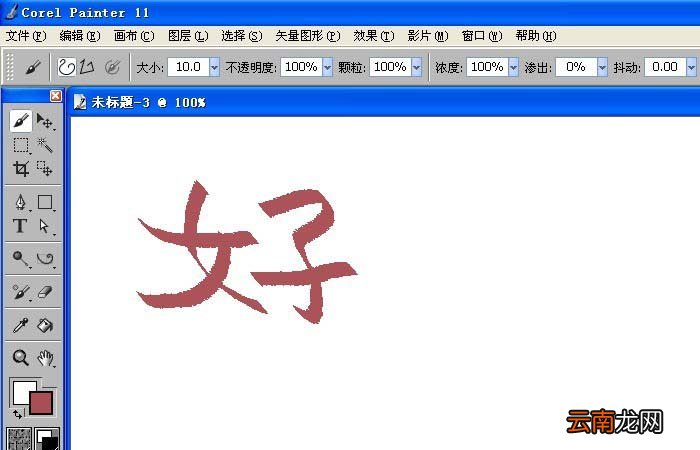Select the Pen tool

point(21,202)
